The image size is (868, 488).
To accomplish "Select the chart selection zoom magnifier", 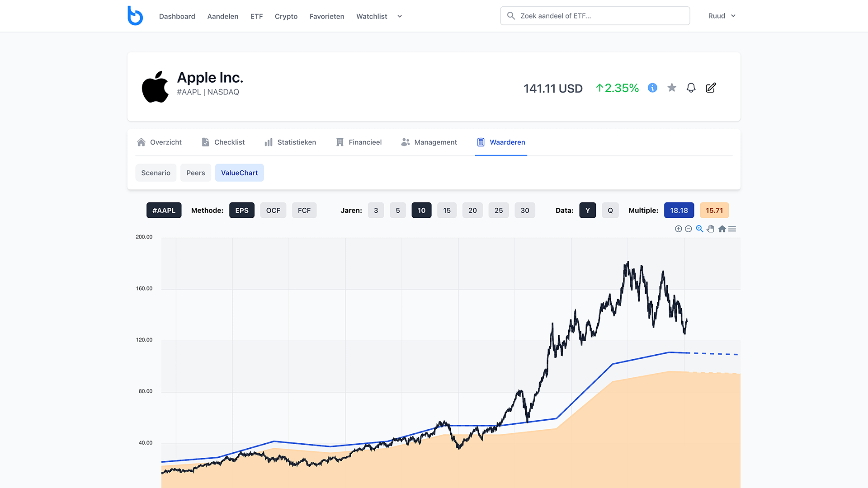I will (x=699, y=229).
